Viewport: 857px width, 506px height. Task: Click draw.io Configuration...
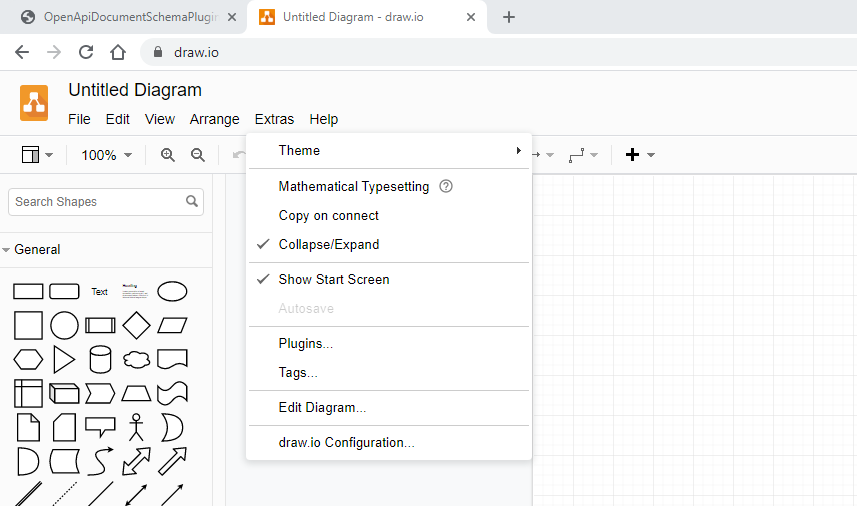tap(347, 442)
